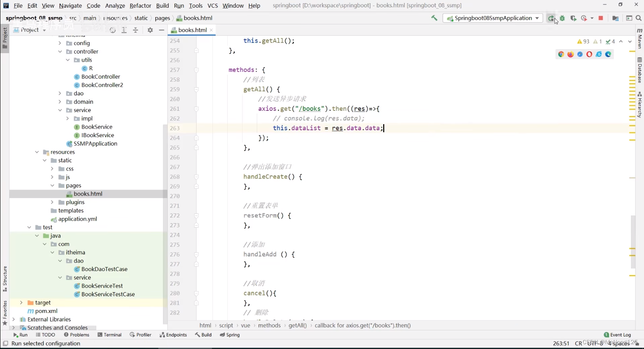The width and height of the screenshot is (644, 349).
Task: Open the Terminal tool window
Action: tap(110, 335)
